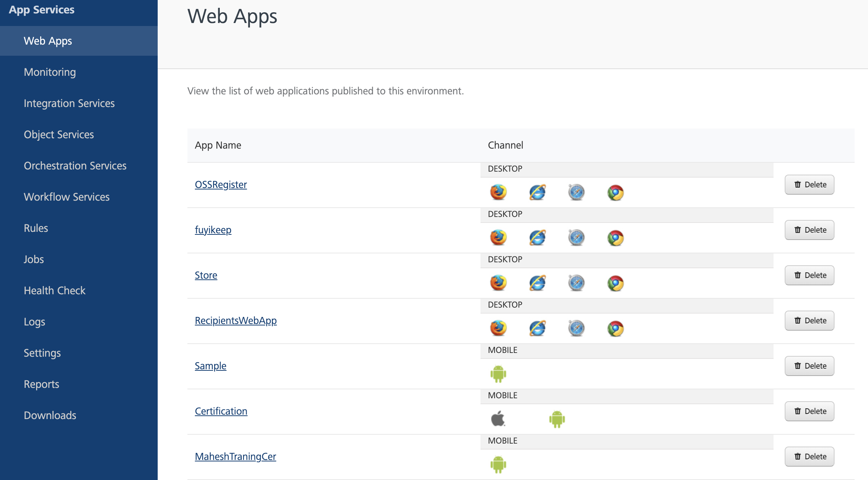Open the OSSRegister app link
This screenshot has height=480, width=868.
[221, 185]
